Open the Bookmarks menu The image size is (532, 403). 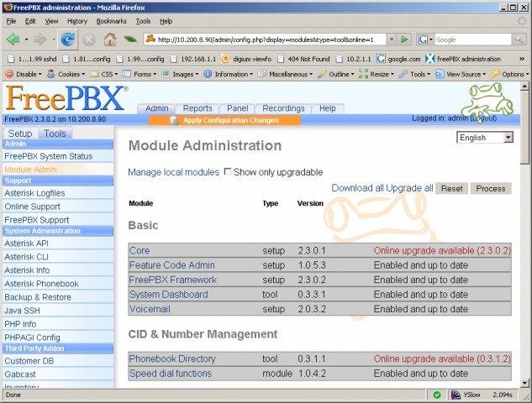(111, 21)
